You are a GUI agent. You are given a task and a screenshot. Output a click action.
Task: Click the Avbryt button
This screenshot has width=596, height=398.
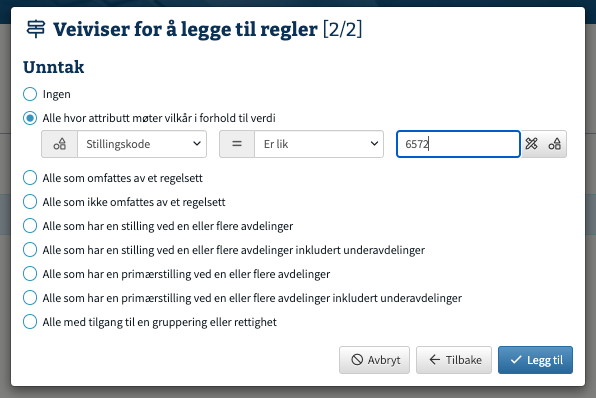tap(374, 360)
